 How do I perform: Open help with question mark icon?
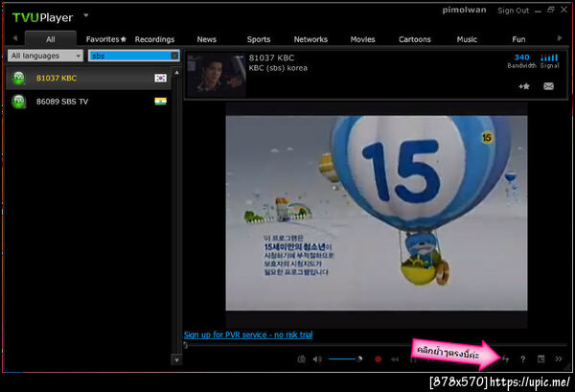point(523,359)
